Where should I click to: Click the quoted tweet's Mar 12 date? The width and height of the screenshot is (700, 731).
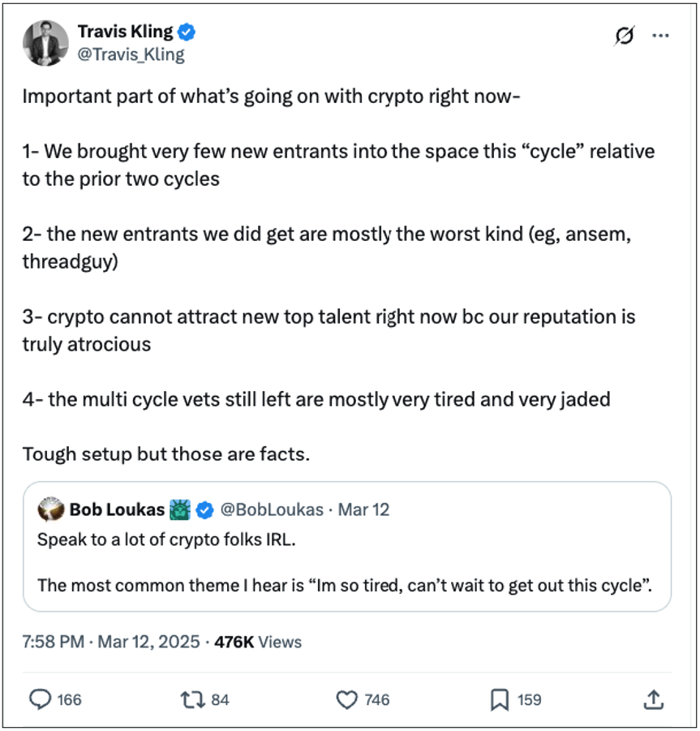pyautogui.click(x=363, y=510)
